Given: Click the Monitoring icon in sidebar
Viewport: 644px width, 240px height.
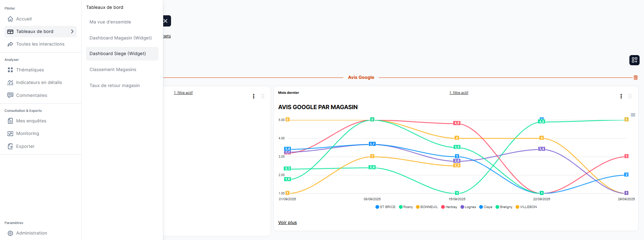Looking at the screenshot, I should (x=11, y=134).
